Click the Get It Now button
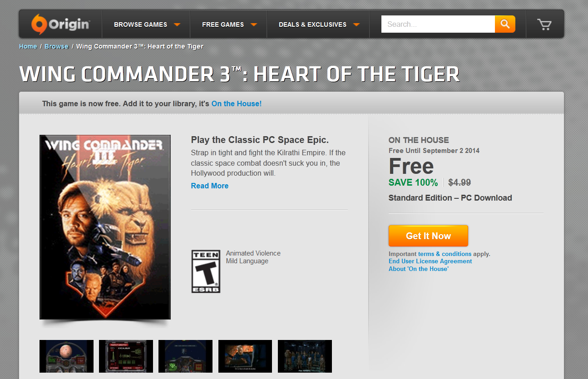588x379 pixels. 428,236
